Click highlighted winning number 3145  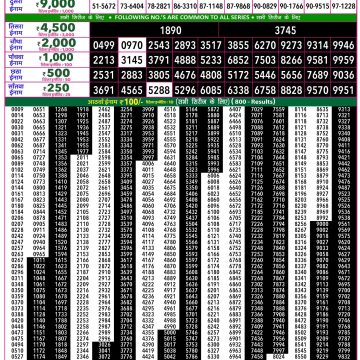tap(132, 60)
